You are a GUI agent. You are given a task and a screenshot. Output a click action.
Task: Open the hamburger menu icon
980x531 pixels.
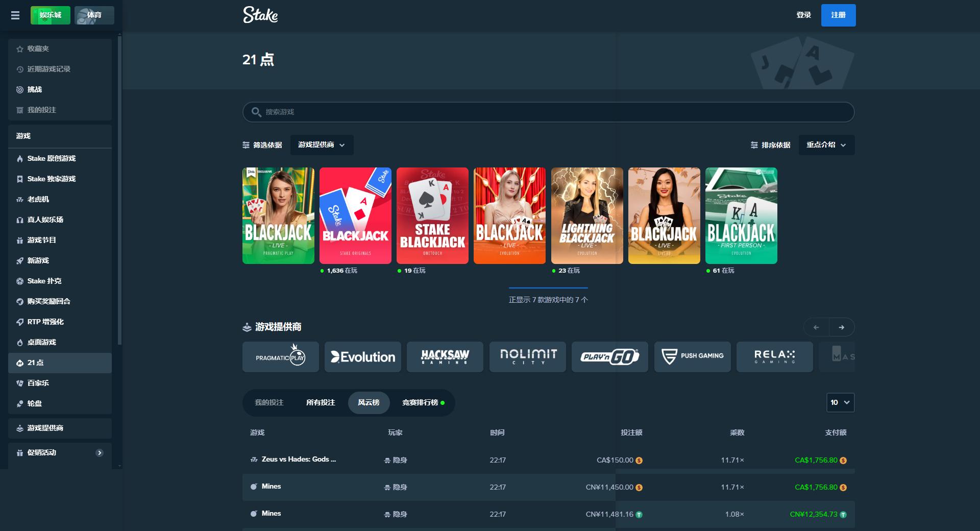click(x=15, y=15)
